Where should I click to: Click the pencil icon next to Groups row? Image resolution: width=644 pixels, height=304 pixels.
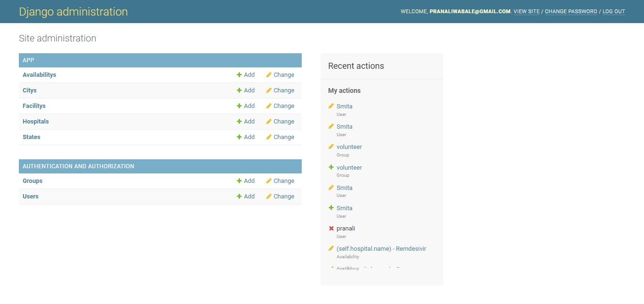268,181
